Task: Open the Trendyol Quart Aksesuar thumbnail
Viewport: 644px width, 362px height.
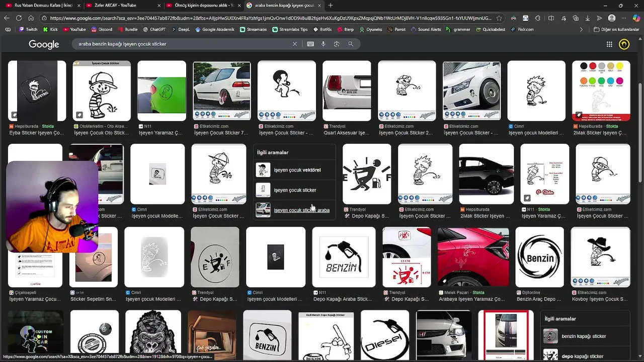Action: [347, 91]
